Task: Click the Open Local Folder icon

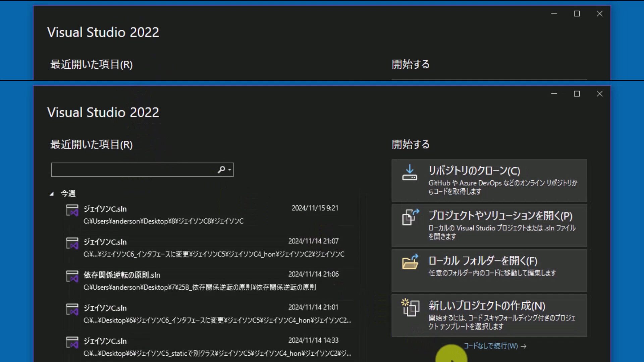Action: 410,262
